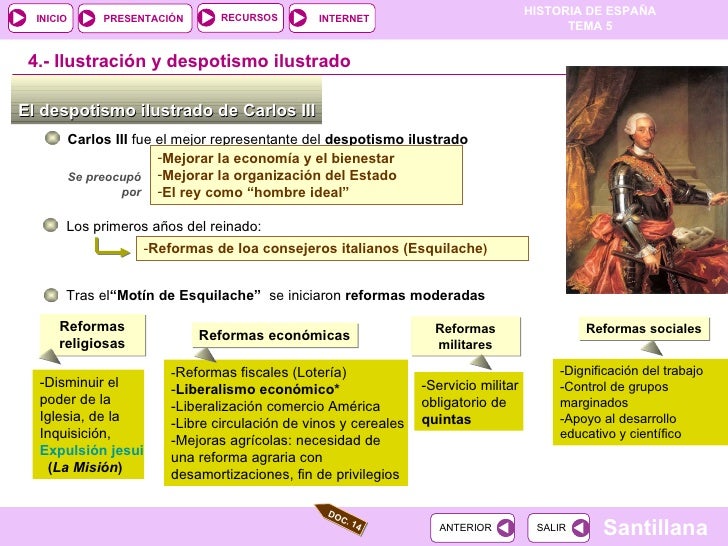Click the Carlos III portrait painting
The image size is (728, 546).
click(x=647, y=180)
